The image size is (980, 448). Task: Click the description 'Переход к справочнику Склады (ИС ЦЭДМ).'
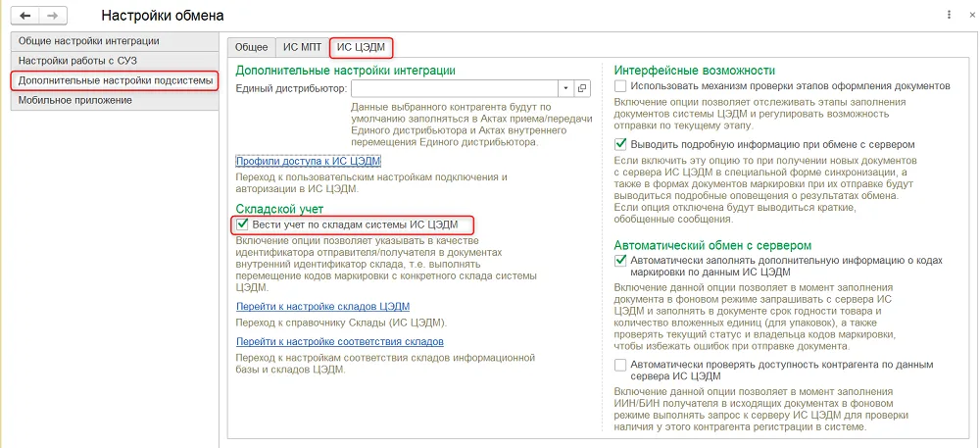coord(341,324)
